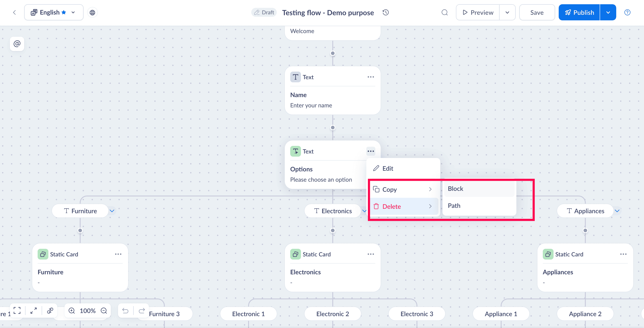Open the help question mark icon
Viewport: 644px width, 328px height.
click(627, 13)
